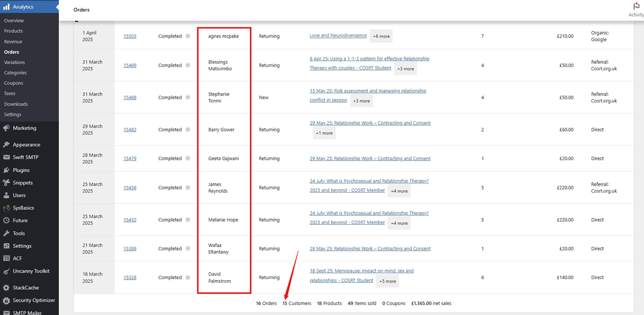Click 'Organic: Google' origin cell

coord(600,36)
